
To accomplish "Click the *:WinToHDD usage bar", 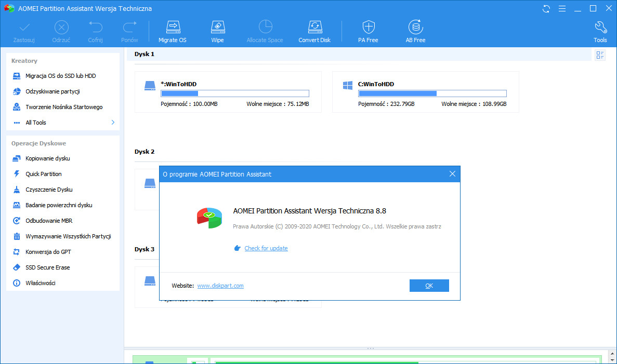I will pyautogui.click(x=235, y=93).
